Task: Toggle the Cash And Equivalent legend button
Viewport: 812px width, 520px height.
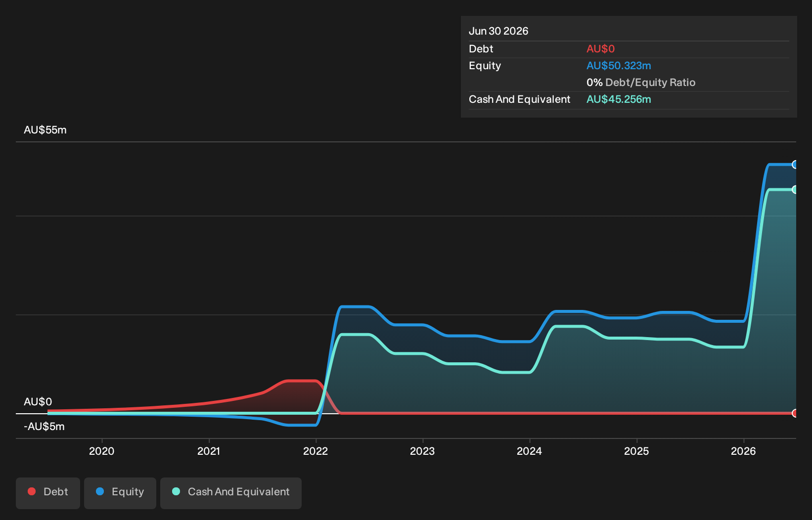Action: click(x=231, y=493)
